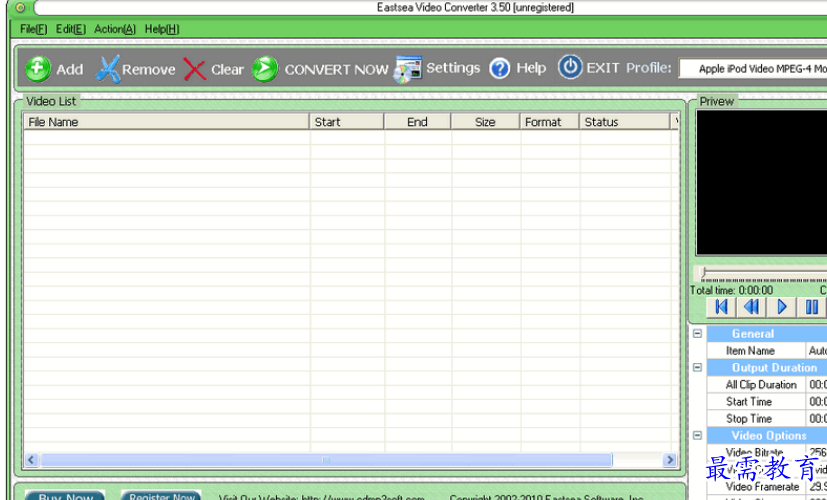Select the Stop Time property row
827x500 pixels.
pos(767,418)
